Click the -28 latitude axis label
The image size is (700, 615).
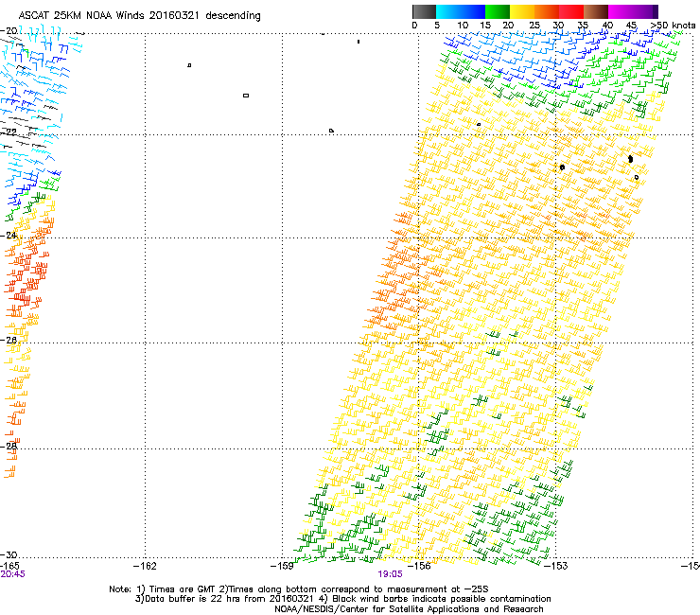coord(9,446)
